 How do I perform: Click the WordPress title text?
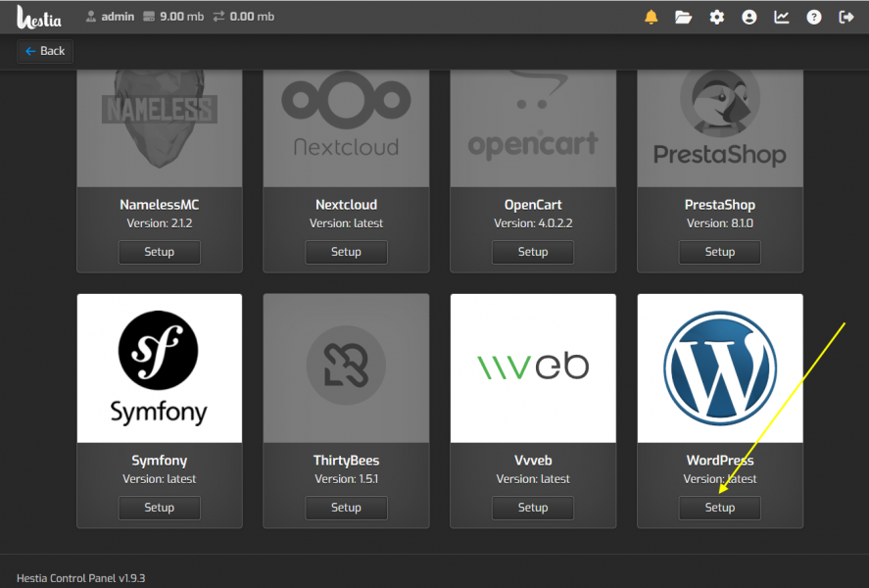719,461
